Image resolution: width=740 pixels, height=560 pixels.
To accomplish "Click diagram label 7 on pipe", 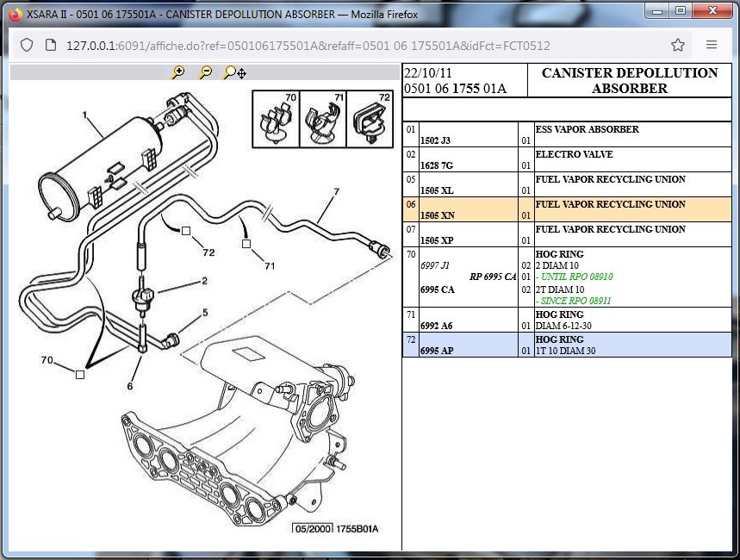I will (x=336, y=192).
